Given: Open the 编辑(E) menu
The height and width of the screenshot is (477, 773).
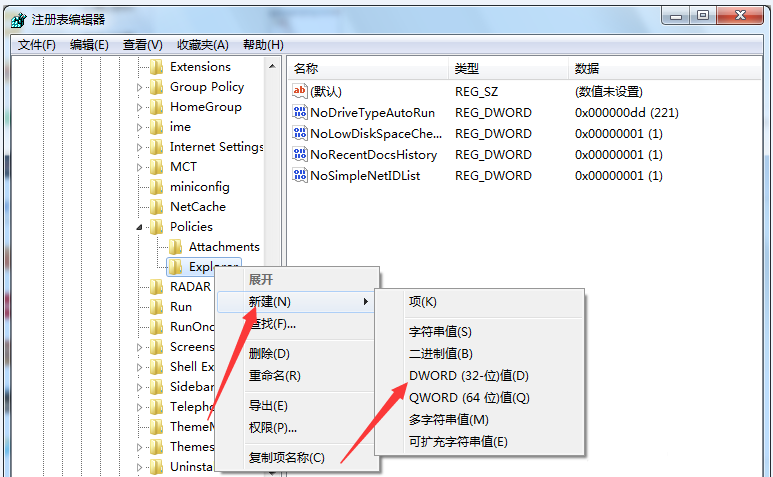Looking at the screenshot, I should [89, 45].
